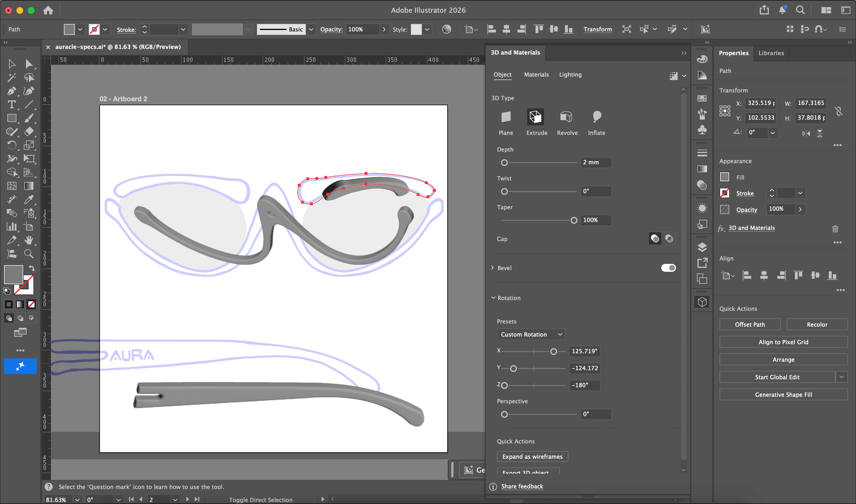Image resolution: width=856 pixels, height=504 pixels.
Task: Delete the 3D and Materials effect
Action: (835, 229)
